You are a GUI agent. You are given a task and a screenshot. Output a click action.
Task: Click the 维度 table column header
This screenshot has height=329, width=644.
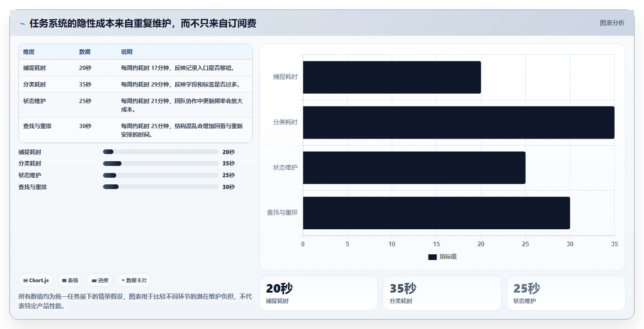(29, 52)
